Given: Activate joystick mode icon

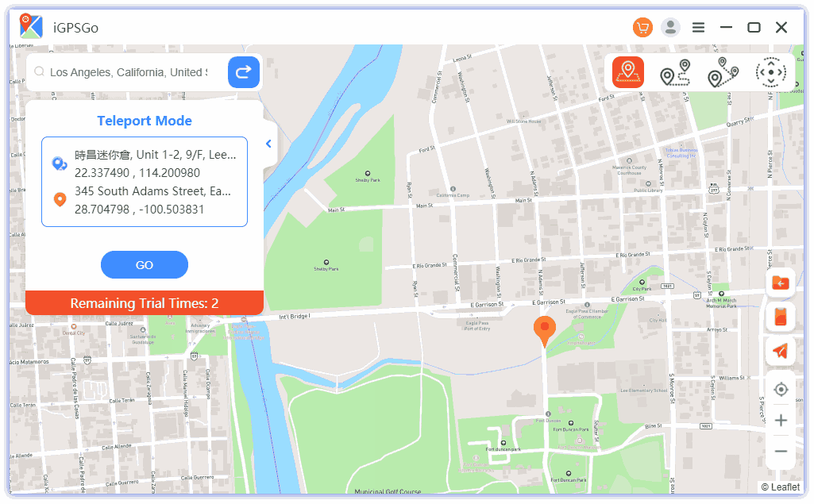Looking at the screenshot, I should (x=770, y=72).
